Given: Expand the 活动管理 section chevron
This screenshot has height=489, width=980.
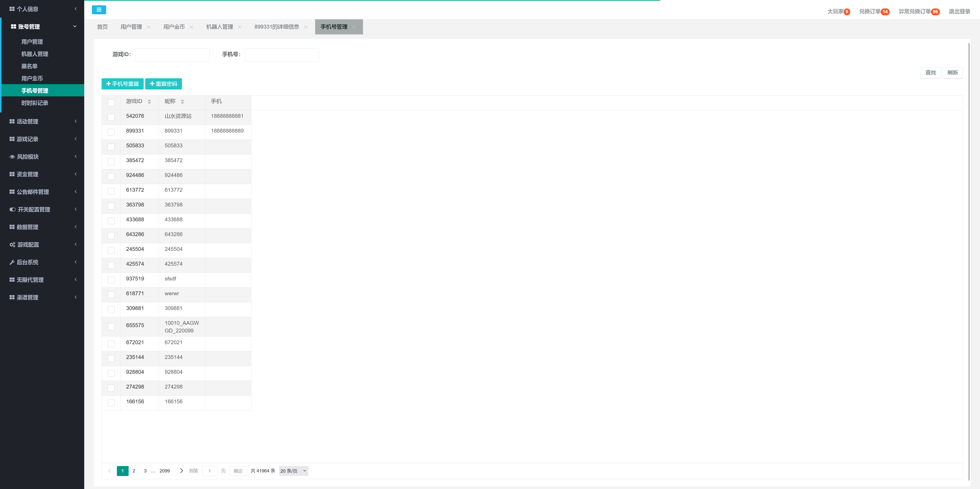Looking at the screenshot, I should (x=76, y=122).
